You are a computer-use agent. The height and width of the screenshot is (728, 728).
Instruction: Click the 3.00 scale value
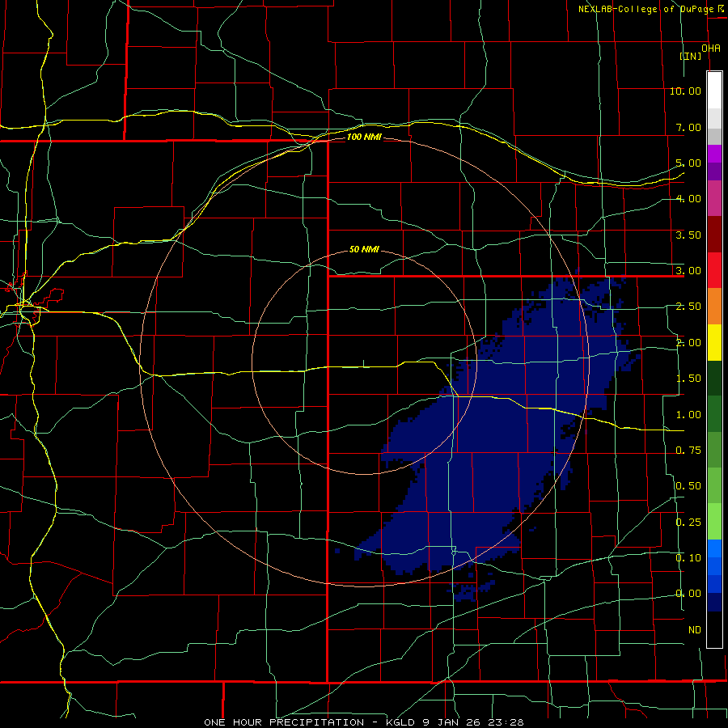(x=688, y=271)
